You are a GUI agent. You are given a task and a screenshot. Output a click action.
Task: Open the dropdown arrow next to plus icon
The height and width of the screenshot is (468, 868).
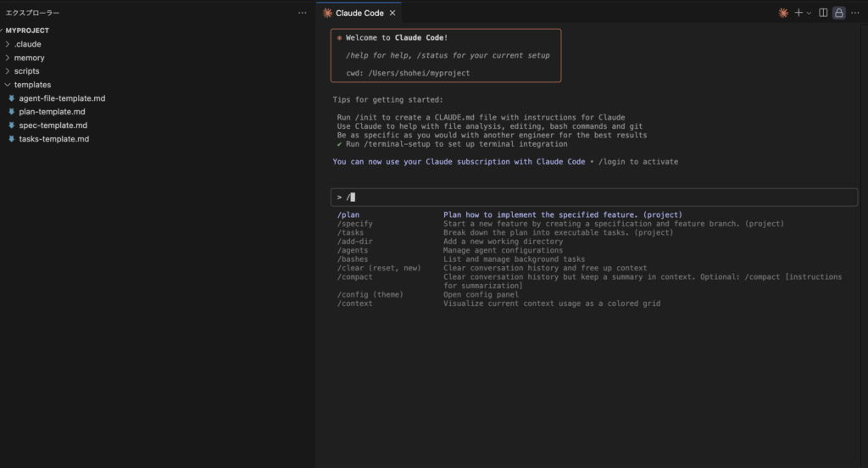click(809, 14)
